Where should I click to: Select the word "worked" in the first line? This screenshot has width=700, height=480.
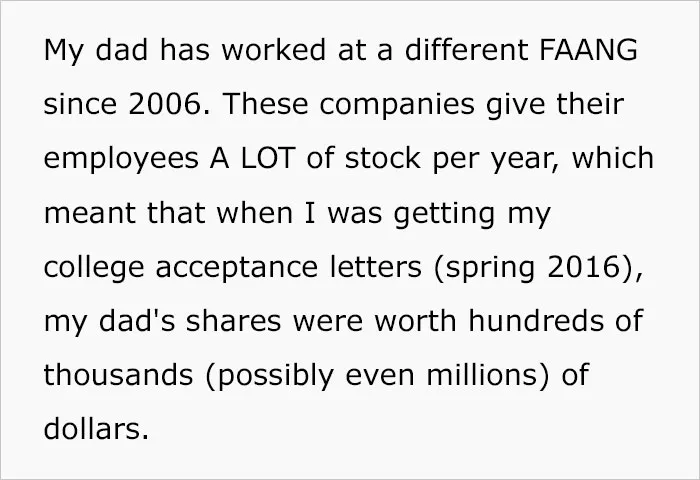pyautogui.click(x=274, y=49)
